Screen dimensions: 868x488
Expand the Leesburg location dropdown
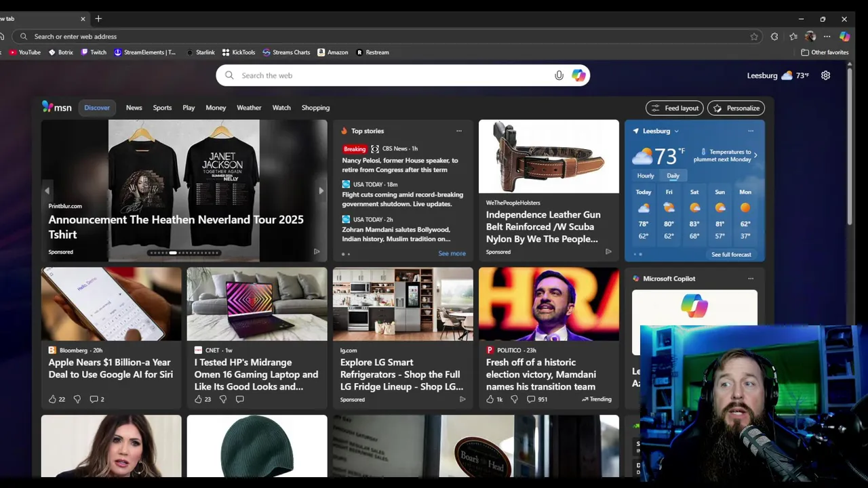(676, 131)
